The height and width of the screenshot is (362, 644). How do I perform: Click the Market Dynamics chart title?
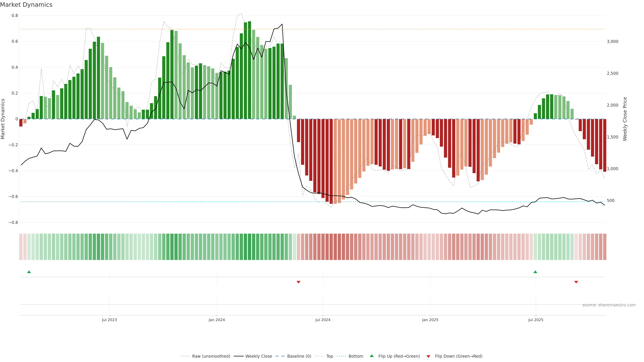tap(26, 5)
